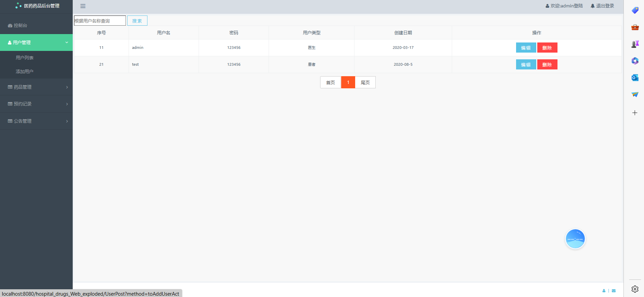The width and height of the screenshot is (644, 297).
Task: Open the sidebar settings gear icon
Action: click(x=635, y=289)
